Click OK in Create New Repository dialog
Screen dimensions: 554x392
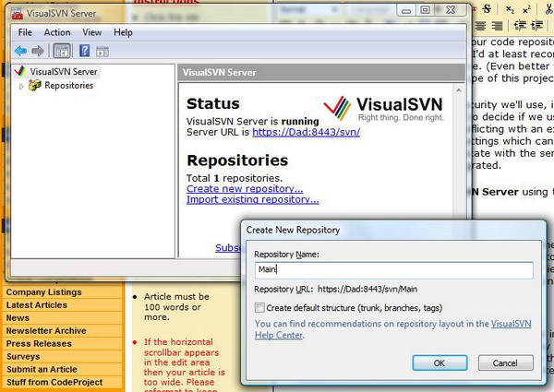coord(440,363)
